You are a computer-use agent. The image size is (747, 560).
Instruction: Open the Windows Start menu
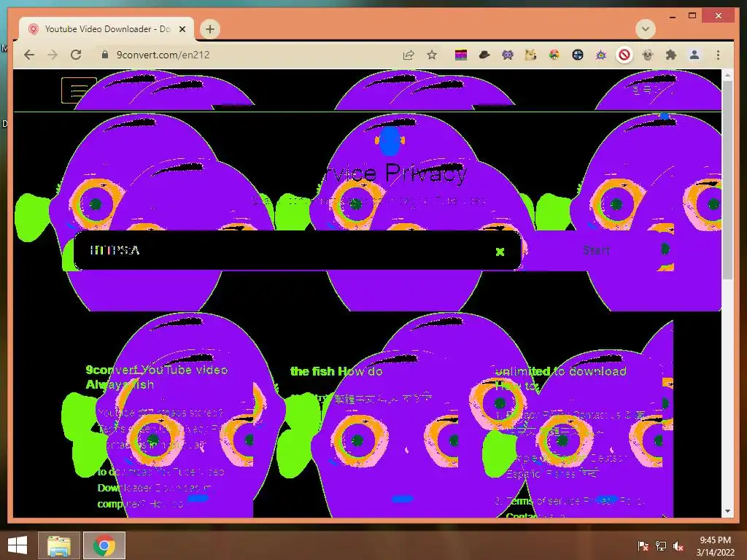[18, 545]
